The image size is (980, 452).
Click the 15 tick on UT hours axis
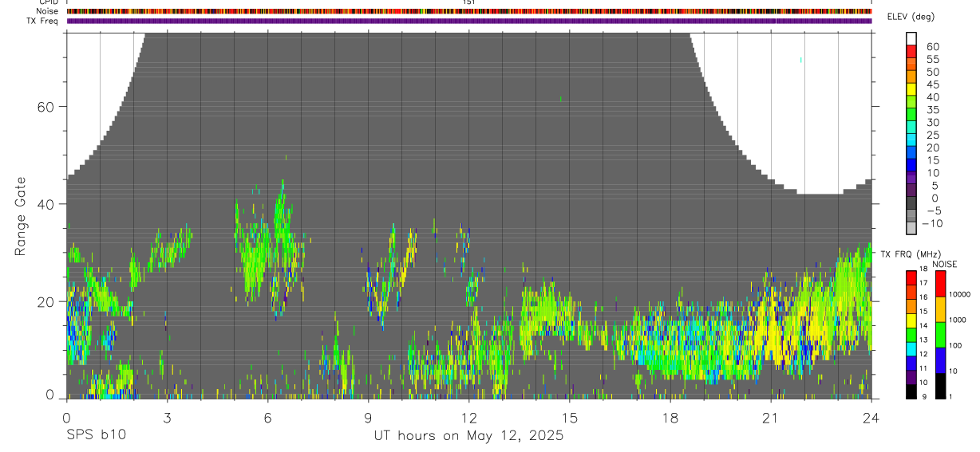570,417
